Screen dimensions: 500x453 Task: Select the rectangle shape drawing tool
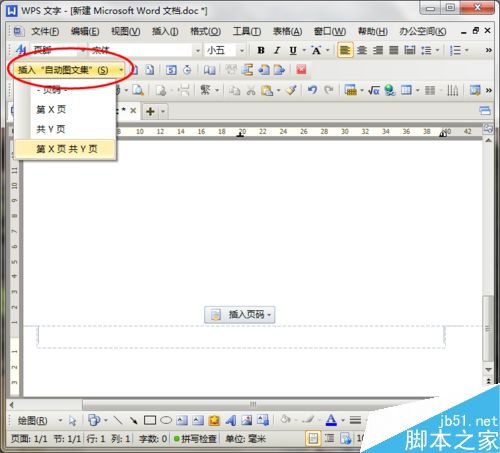[150, 420]
